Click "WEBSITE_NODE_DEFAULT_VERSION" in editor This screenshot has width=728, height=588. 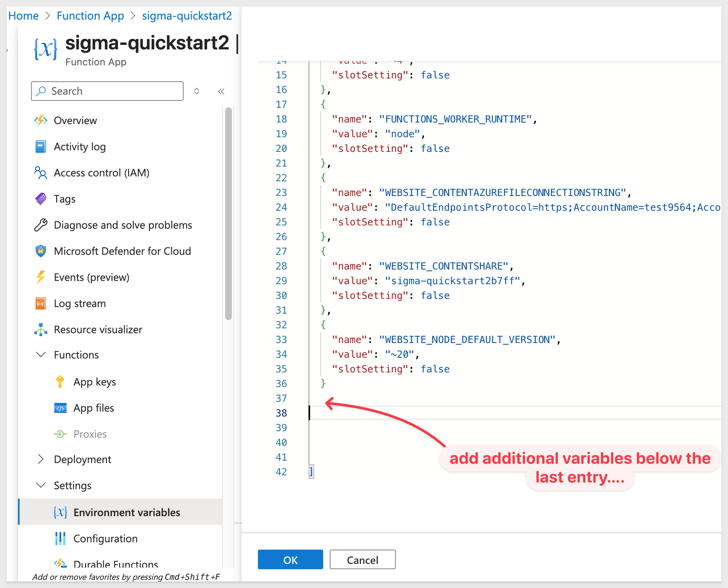467,339
